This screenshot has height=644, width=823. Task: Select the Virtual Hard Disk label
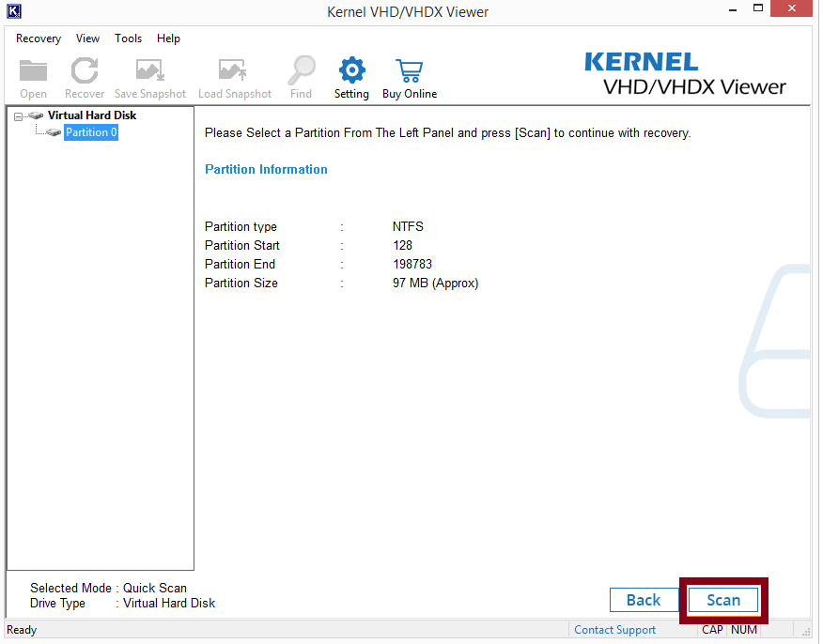point(92,115)
